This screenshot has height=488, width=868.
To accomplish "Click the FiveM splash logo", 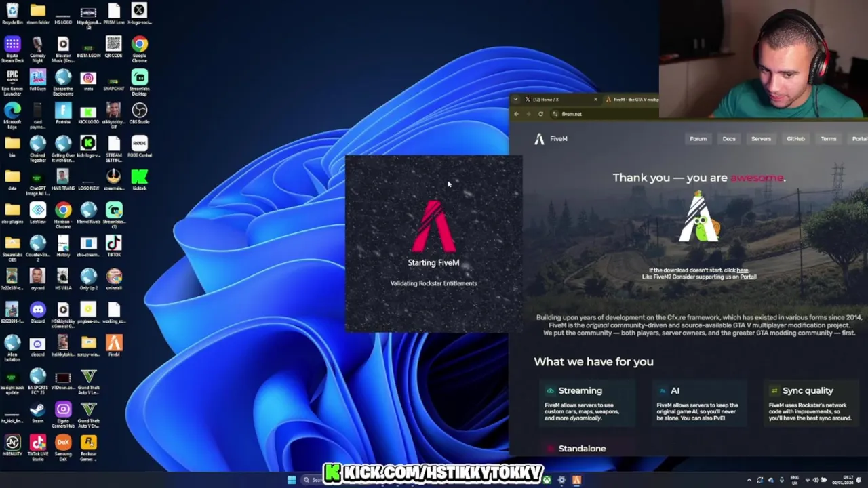I will (x=434, y=226).
